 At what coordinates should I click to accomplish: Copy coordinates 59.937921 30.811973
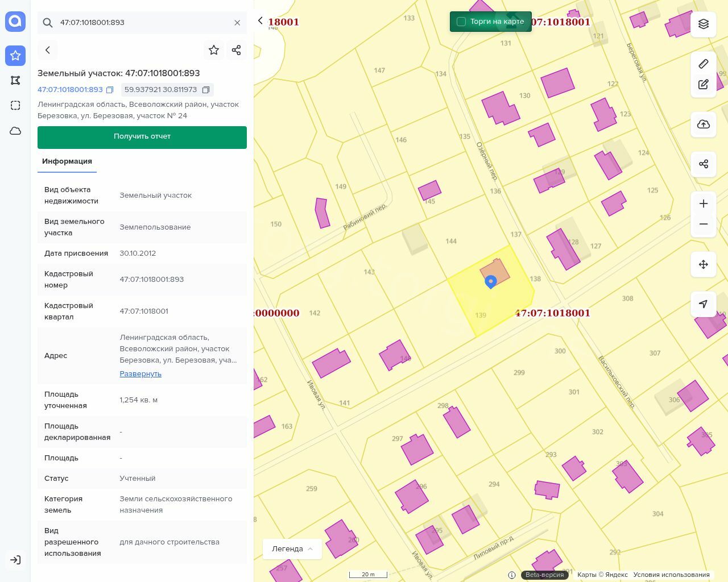tap(206, 90)
